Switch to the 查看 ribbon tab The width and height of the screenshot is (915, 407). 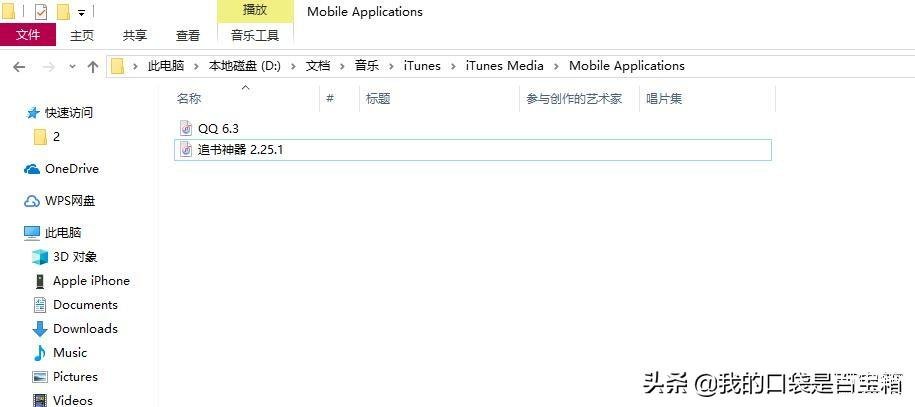coord(188,36)
